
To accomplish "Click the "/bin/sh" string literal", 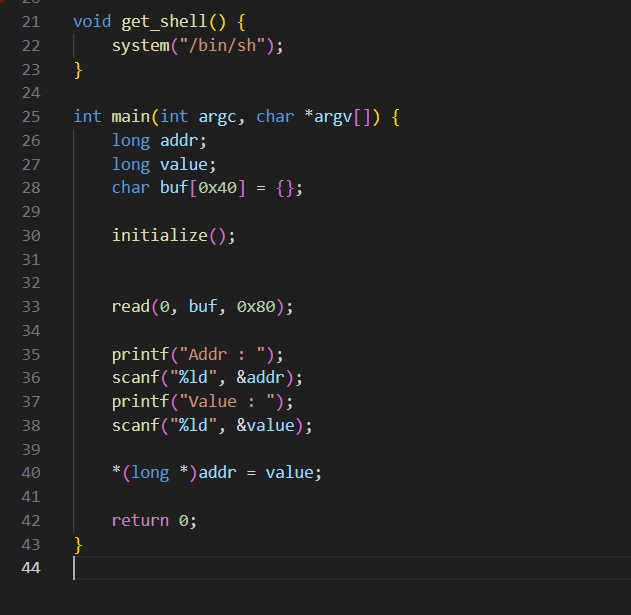I will click(223, 45).
